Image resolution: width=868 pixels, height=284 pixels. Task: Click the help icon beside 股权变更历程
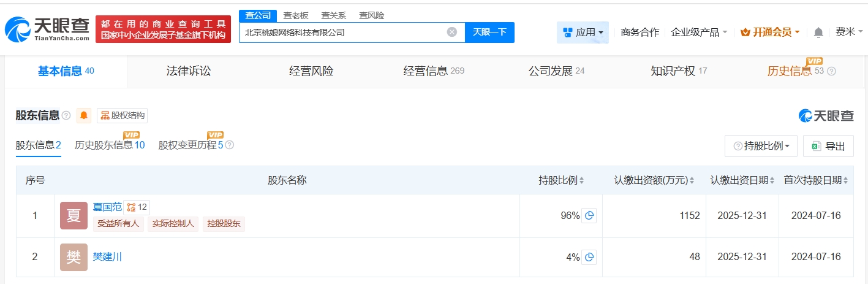[x=230, y=145]
